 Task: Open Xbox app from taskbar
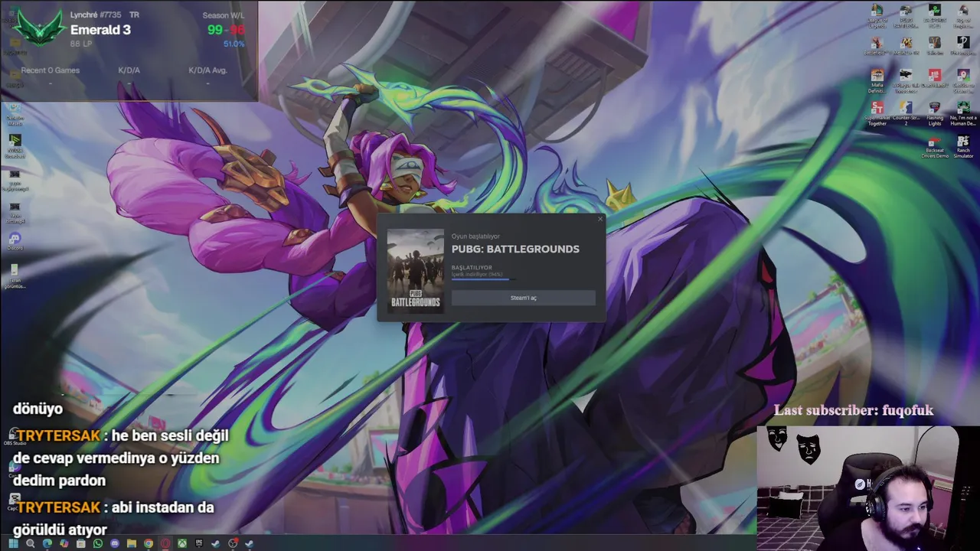(182, 543)
